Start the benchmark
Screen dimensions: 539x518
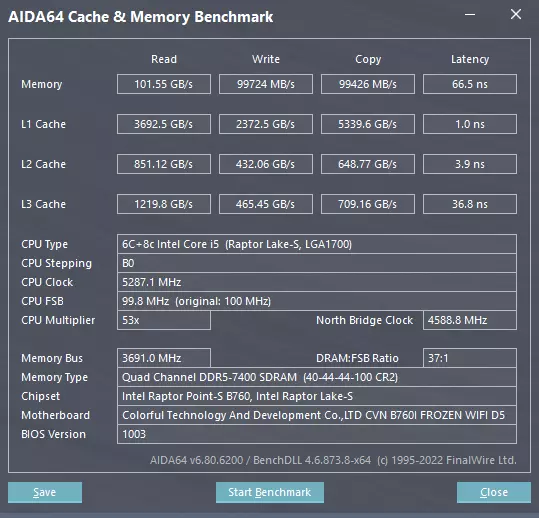[x=270, y=492]
